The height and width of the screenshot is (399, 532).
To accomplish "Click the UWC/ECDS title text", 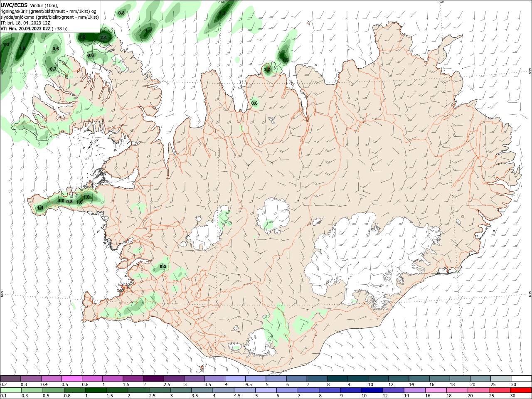I will (x=14, y=5).
